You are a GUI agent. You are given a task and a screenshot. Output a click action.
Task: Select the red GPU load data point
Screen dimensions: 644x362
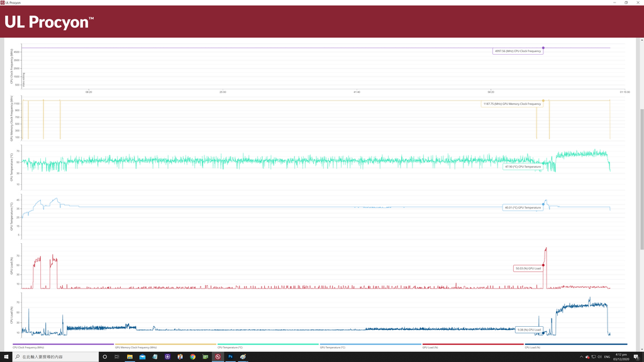[x=543, y=265]
